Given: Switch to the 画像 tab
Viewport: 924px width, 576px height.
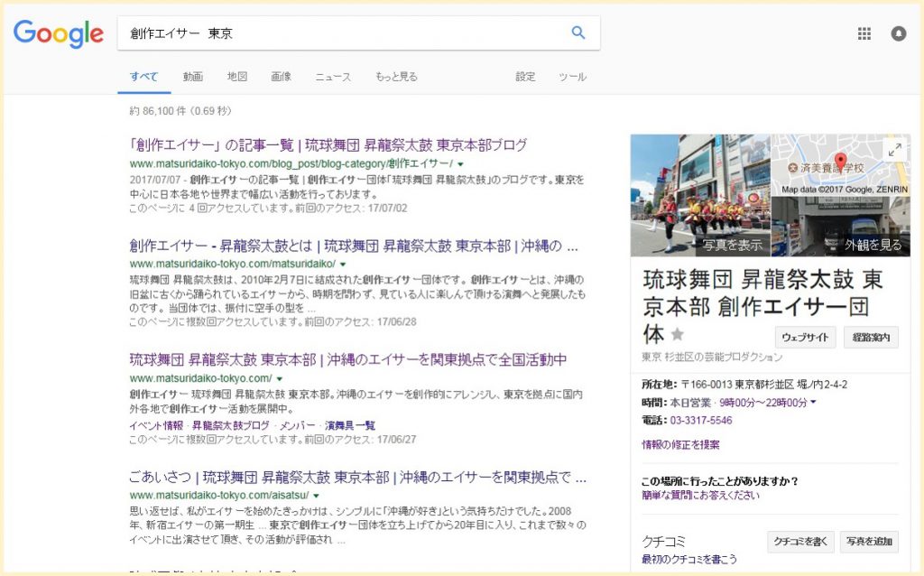Looking at the screenshot, I should [282, 77].
